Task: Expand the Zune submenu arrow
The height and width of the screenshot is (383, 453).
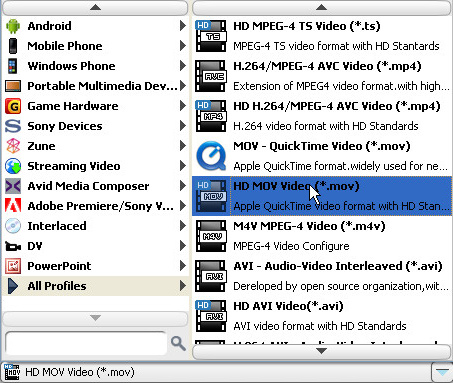Action: [x=183, y=146]
